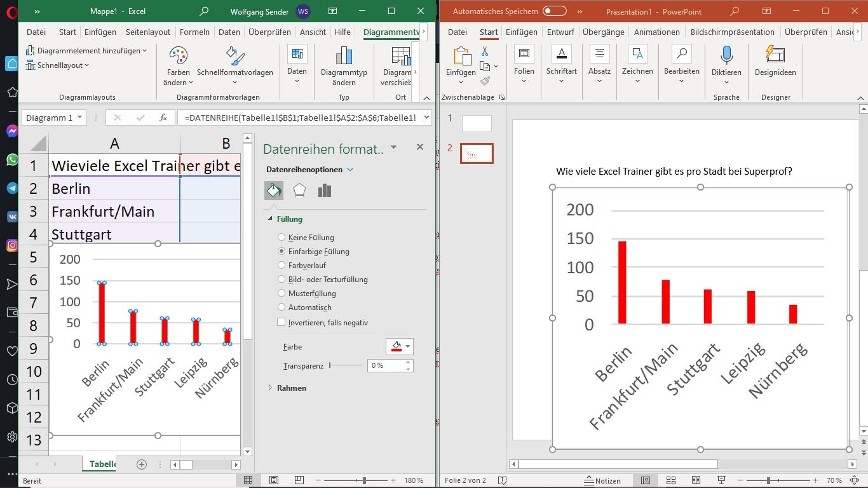Open the Farbe fill color dropdown
Image resolution: width=868 pixels, height=488 pixels.
click(x=408, y=346)
